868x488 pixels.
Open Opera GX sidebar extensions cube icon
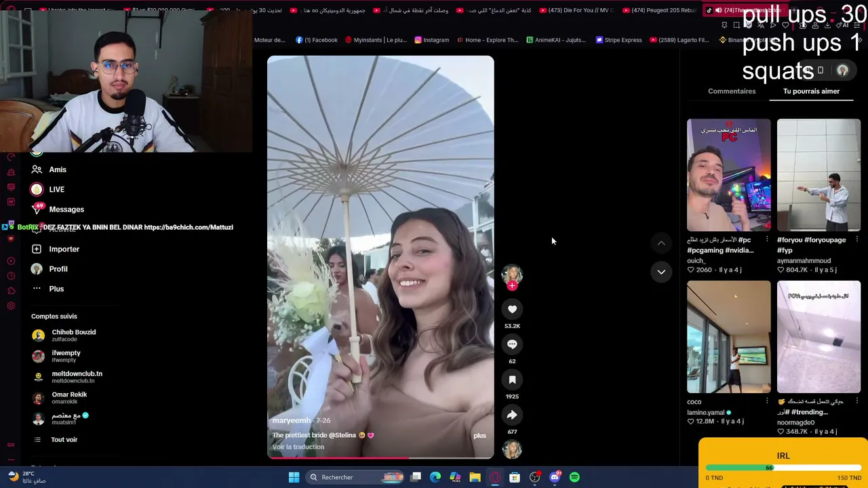coord(11,291)
